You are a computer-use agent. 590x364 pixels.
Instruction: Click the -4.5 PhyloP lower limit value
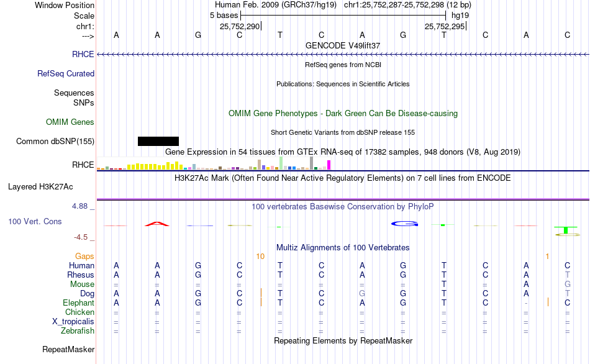81,237
